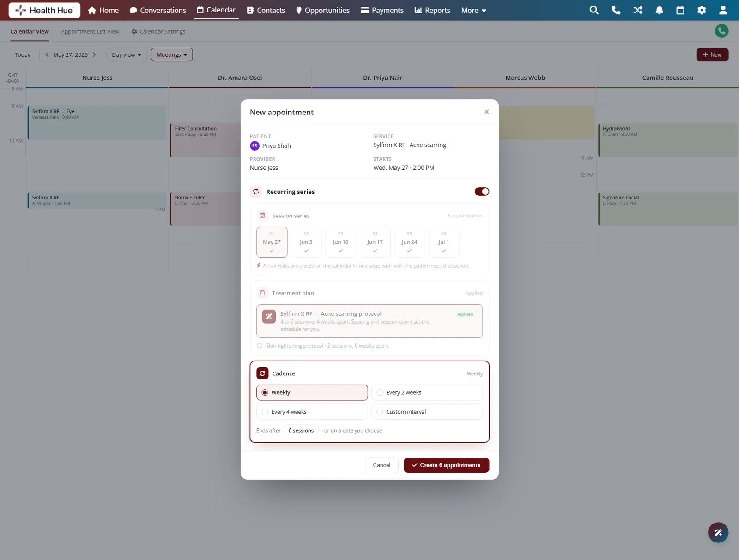Click the shuffle arrows icon in top bar
The height and width of the screenshot is (560, 739).
coord(638,10)
